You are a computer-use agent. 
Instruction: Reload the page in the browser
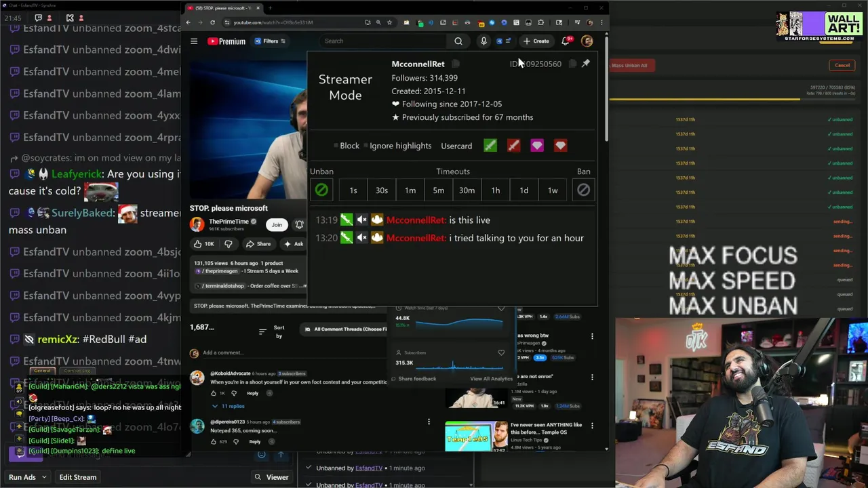212,22
